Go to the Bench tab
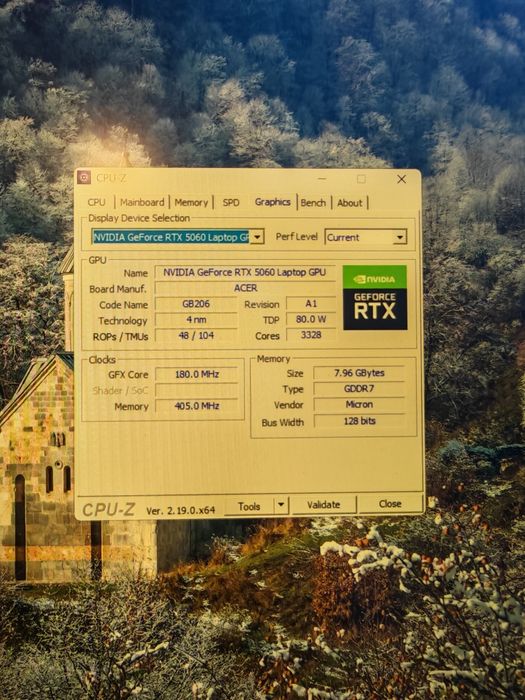 click(x=313, y=203)
